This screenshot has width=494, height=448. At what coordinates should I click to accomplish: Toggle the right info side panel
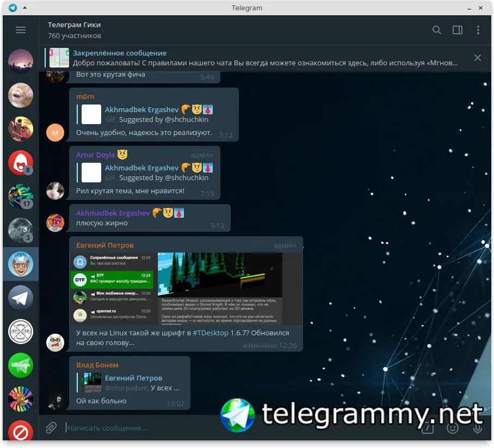click(x=458, y=30)
